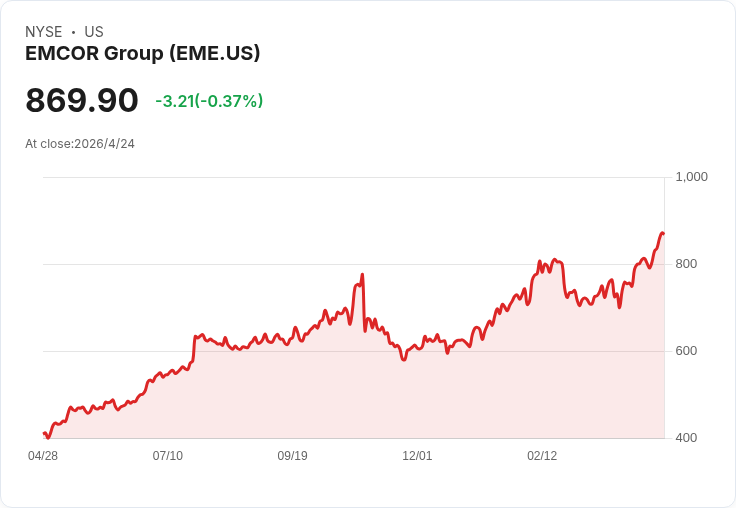Click the 07/10 date axis label
736x508 pixels.
[x=168, y=456]
